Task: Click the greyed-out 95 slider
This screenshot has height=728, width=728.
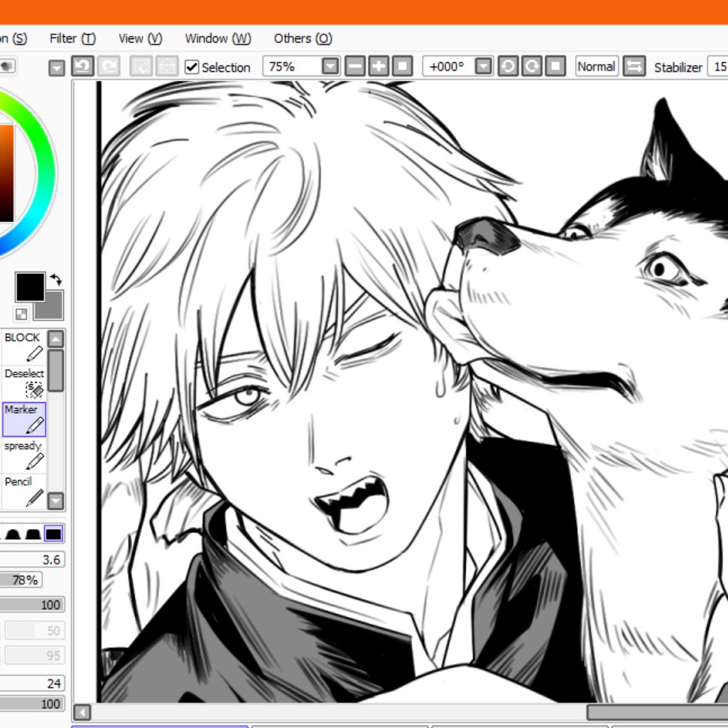Action: coord(34,655)
